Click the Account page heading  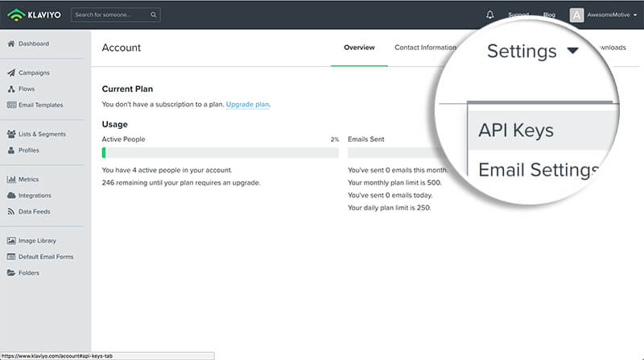pos(122,48)
